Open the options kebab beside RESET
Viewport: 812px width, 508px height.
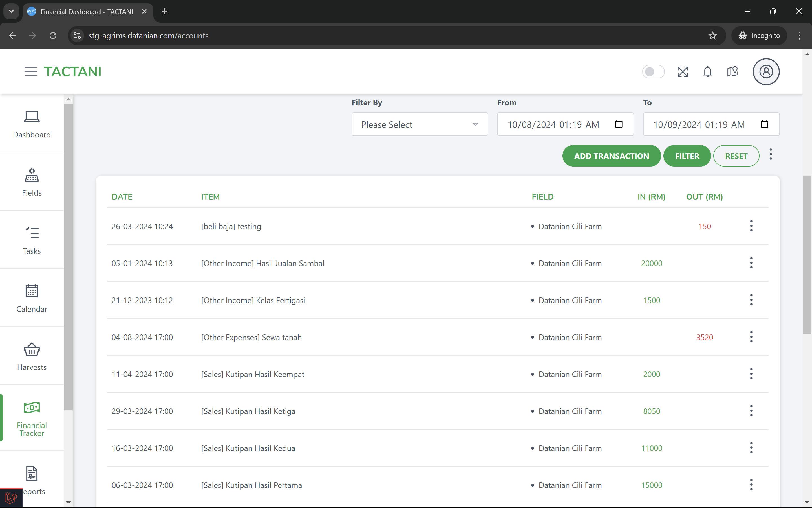(x=771, y=154)
